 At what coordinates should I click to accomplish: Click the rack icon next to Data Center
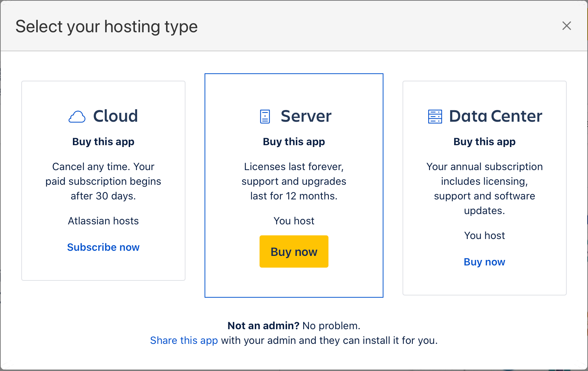[x=435, y=116]
